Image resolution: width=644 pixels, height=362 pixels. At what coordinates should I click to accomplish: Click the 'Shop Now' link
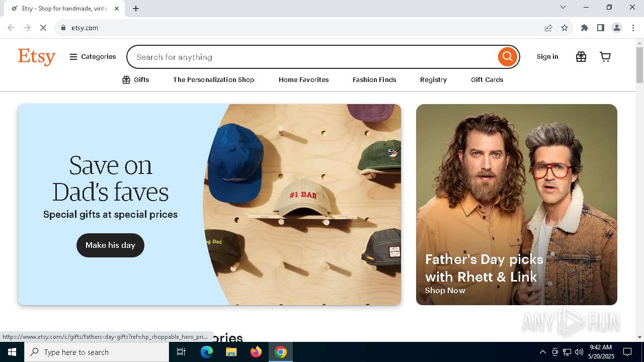coord(445,290)
